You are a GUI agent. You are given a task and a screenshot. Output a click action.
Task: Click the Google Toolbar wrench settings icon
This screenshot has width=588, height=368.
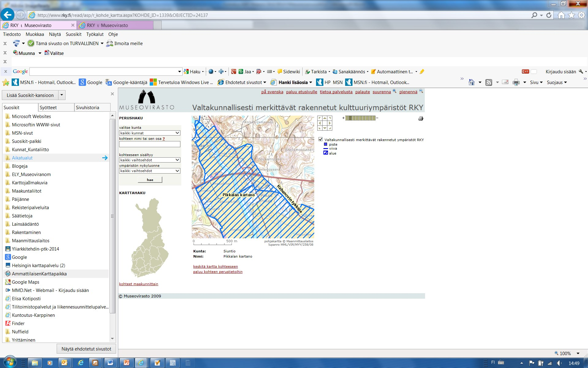point(581,71)
